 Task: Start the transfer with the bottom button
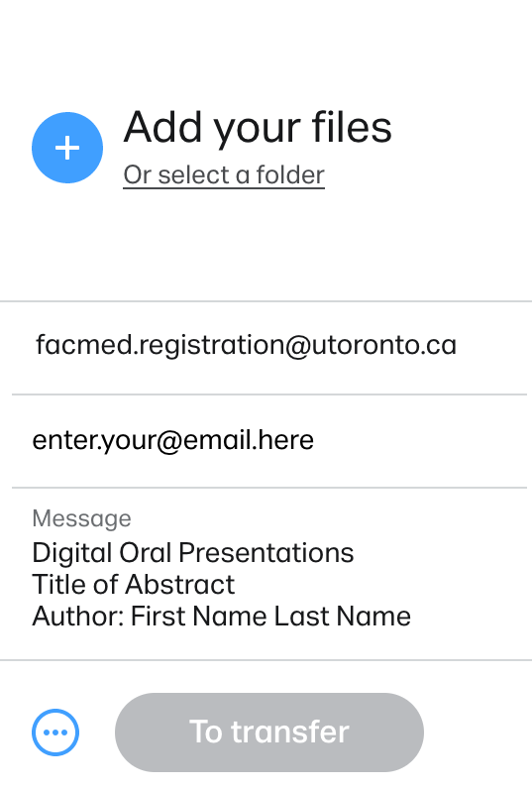[x=269, y=733]
